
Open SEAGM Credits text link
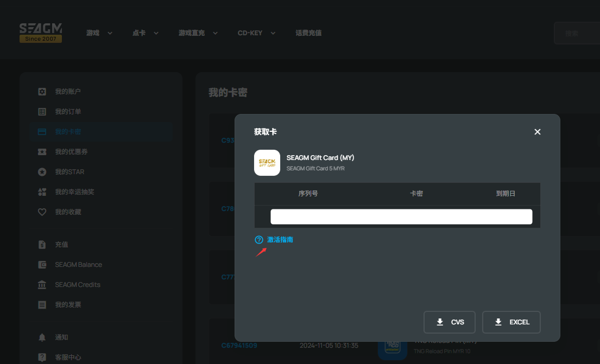(x=78, y=284)
